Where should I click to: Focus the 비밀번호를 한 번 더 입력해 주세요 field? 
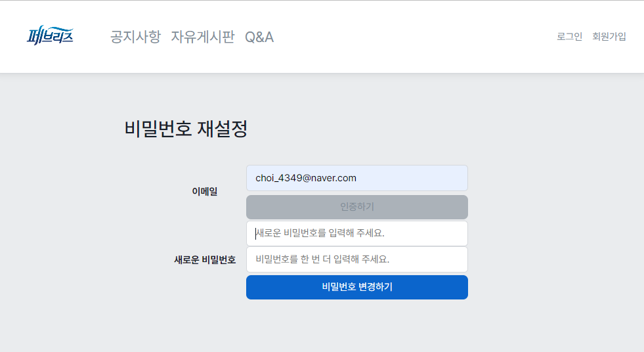coord(357,259)
